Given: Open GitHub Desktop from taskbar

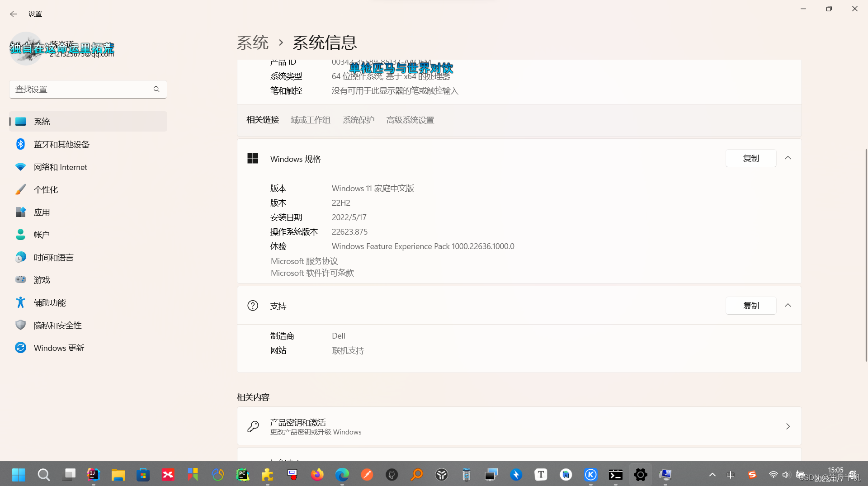Looking at the screenshot, I should (x=392, y=475).
